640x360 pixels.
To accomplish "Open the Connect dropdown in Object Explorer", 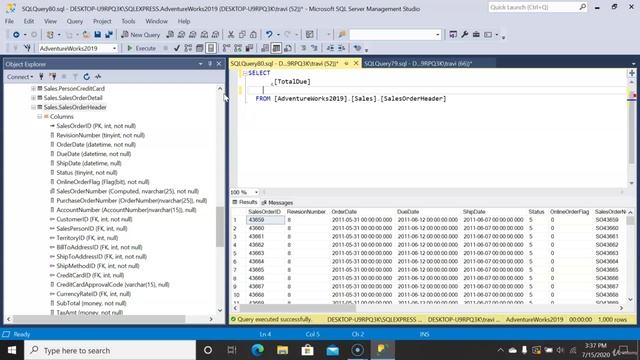I will point(20,77).
